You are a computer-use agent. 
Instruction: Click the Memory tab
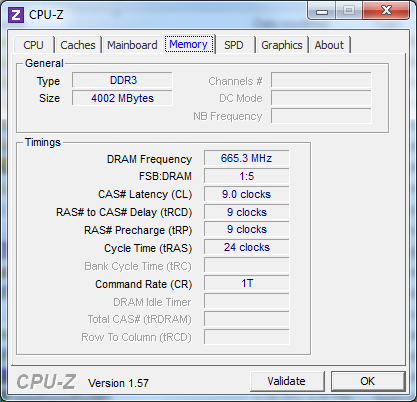pyautogui.click(x=189, y=44)
